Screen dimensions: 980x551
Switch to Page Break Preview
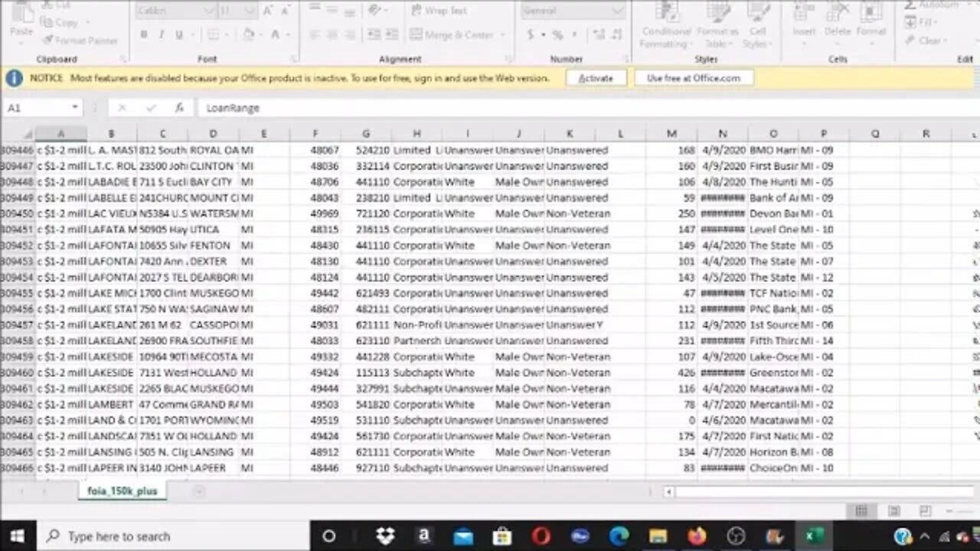click(x=925, y=510)
